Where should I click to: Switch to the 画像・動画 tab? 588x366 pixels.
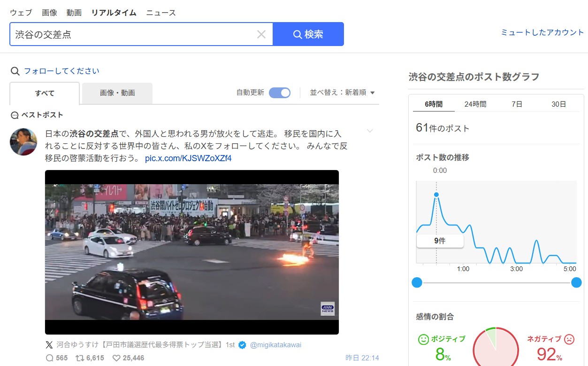(117, 93)
